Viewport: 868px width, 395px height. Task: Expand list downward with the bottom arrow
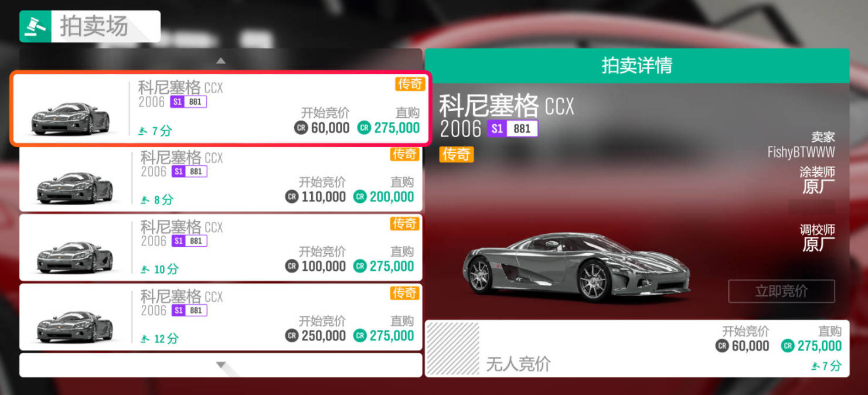point(220,365)
